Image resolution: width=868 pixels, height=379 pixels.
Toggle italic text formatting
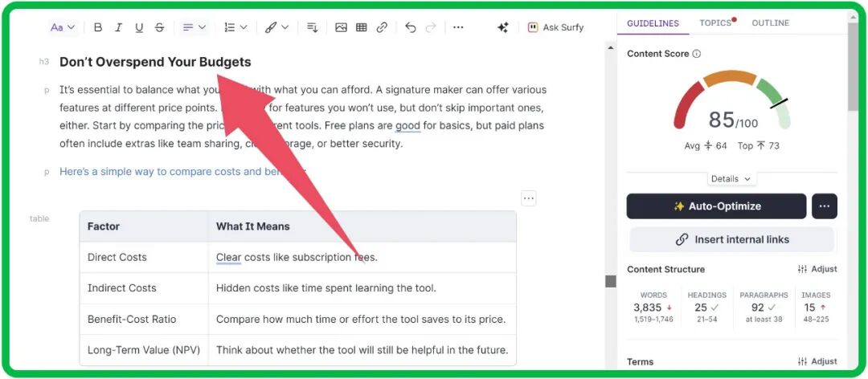pos(119,27)
